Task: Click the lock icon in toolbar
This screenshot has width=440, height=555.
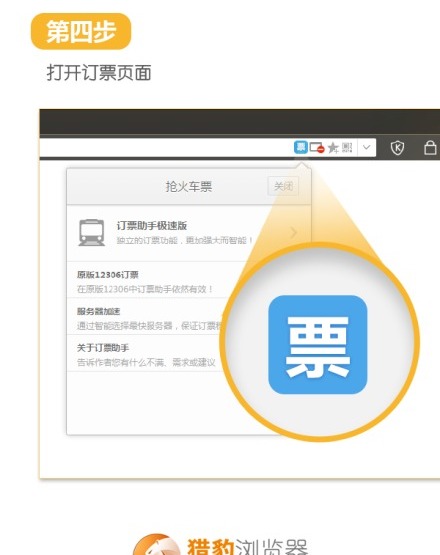Action: pyautogui.click(x=430, y=147)
